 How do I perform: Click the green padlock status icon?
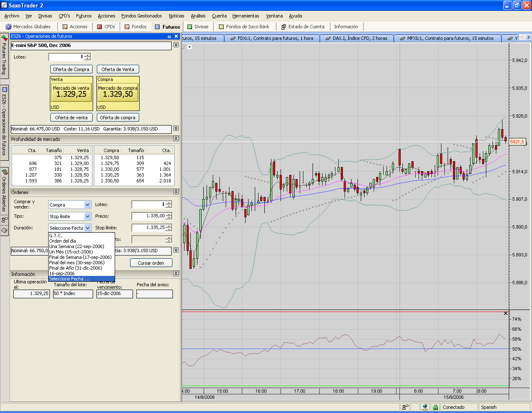click(435, 407)
